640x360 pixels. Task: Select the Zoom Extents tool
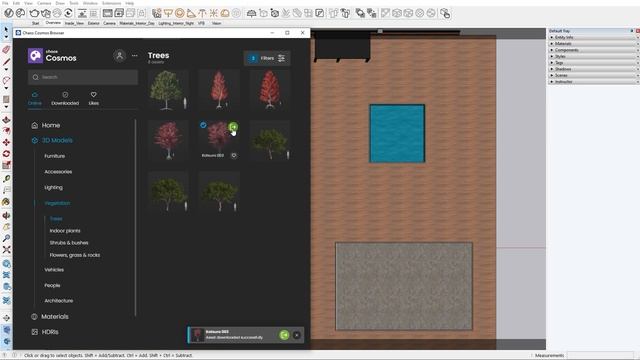click(6, 249)
